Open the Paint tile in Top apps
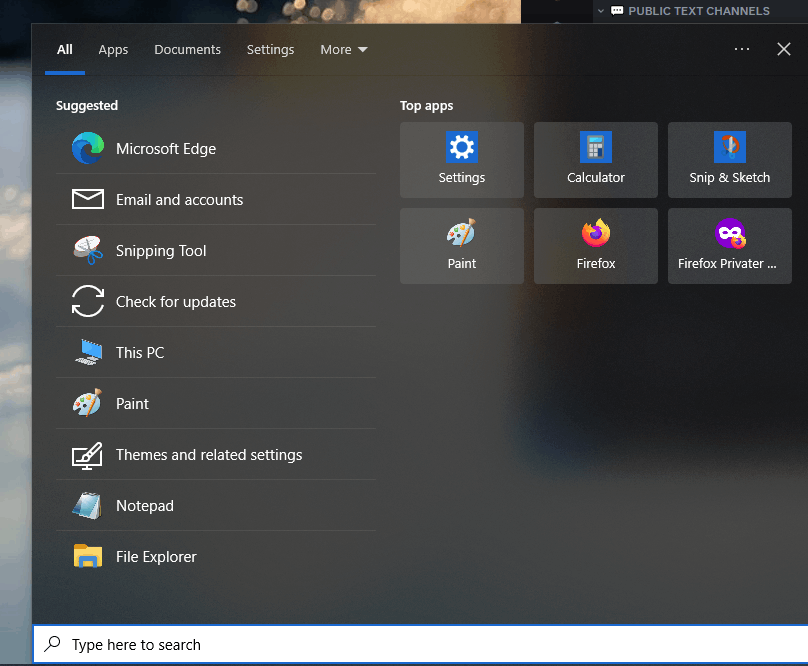 [462, 246]
